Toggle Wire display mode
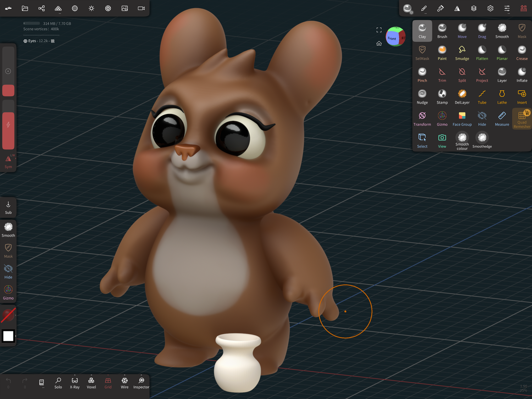Screen dimensions: 532x399 click(124, 383)
